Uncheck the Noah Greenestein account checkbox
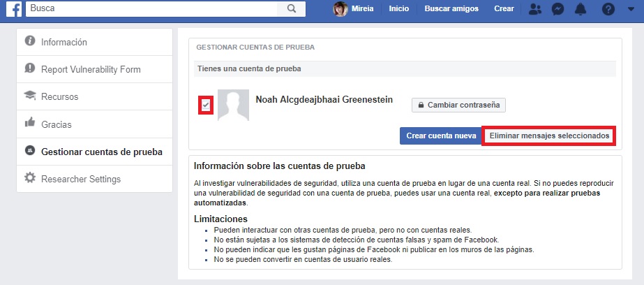This screenshot has height=285, width=644. click(206, 105)
